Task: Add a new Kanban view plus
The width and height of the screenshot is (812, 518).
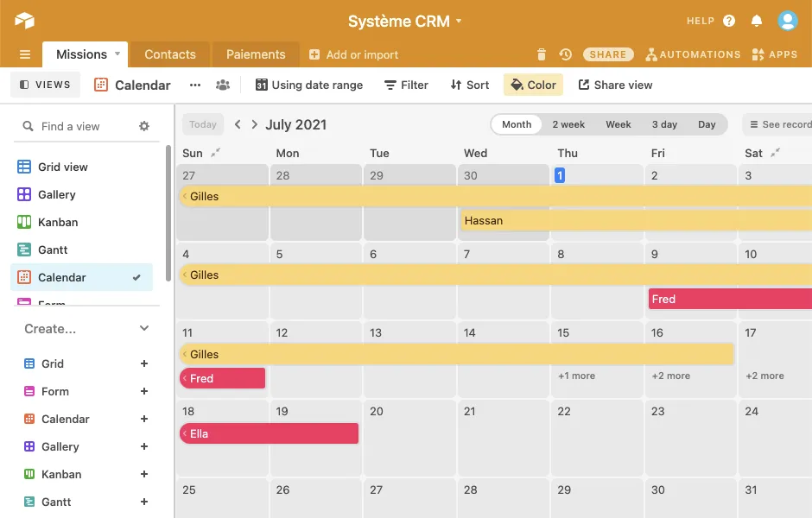Action: pos(144,474)
